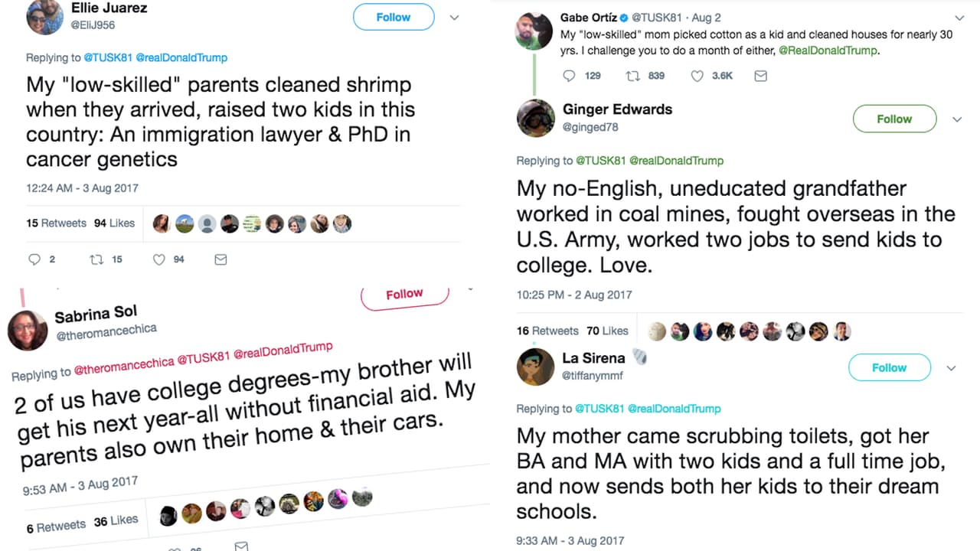Viewport: 980px width, 551px height.
Task: Follow Sabrina Sol
Action: 404,295
